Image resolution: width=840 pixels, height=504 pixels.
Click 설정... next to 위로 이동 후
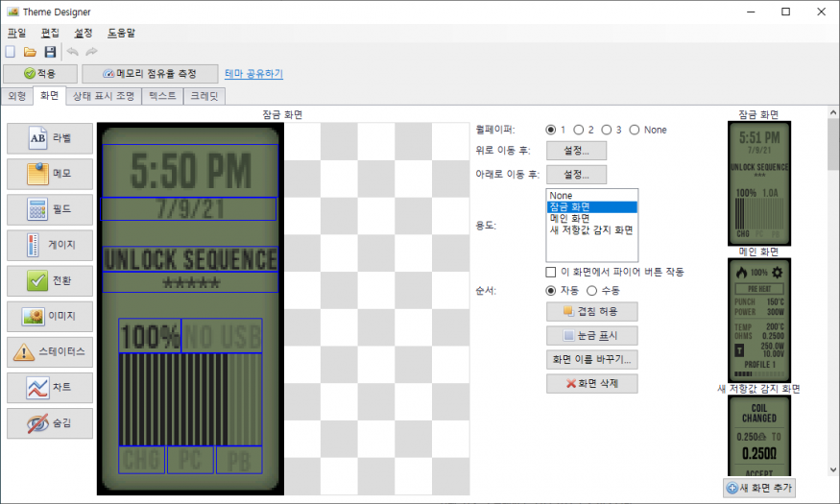(x=576, y=151)
